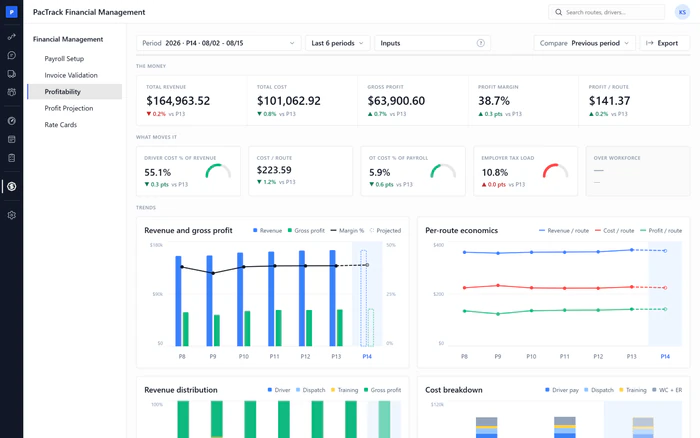Click the P14 label on per-route chart axis
Viewport: 700px width, 438px height.
[665, 356]
